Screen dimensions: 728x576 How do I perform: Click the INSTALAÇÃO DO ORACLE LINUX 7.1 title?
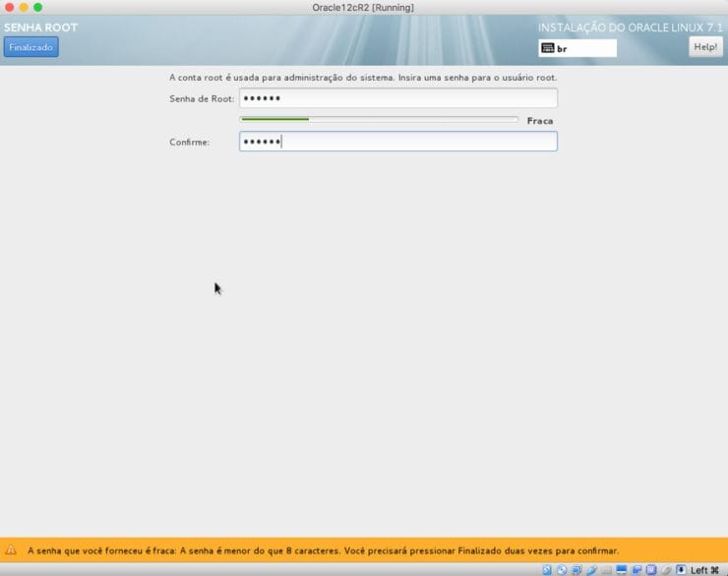630,28
